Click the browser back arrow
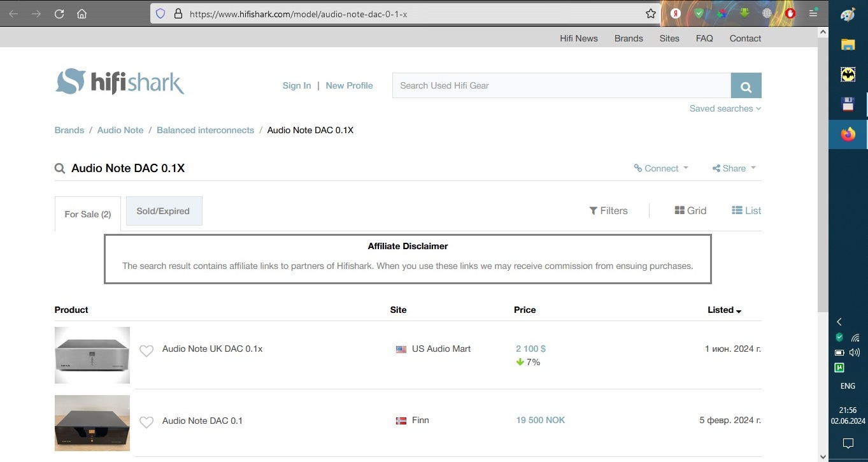 point(13,13)
